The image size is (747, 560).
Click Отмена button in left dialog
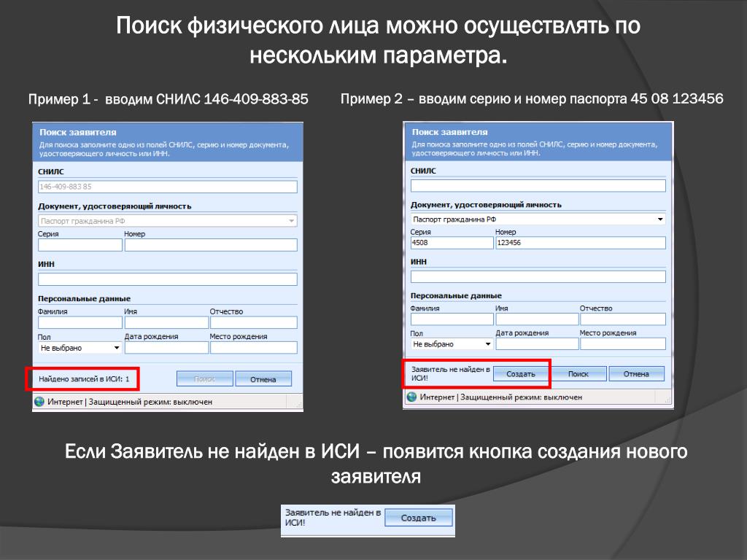tap(263, 379)
